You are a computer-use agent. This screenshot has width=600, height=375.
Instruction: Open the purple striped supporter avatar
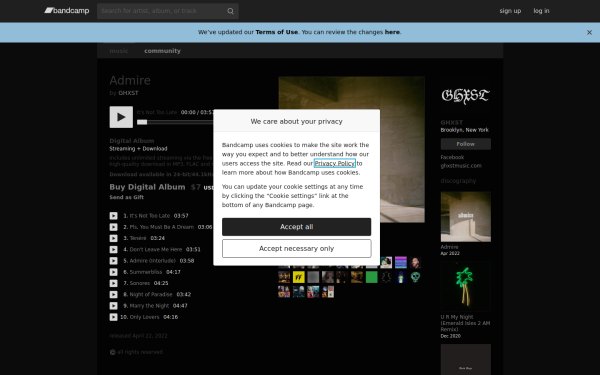click(401, 262)
